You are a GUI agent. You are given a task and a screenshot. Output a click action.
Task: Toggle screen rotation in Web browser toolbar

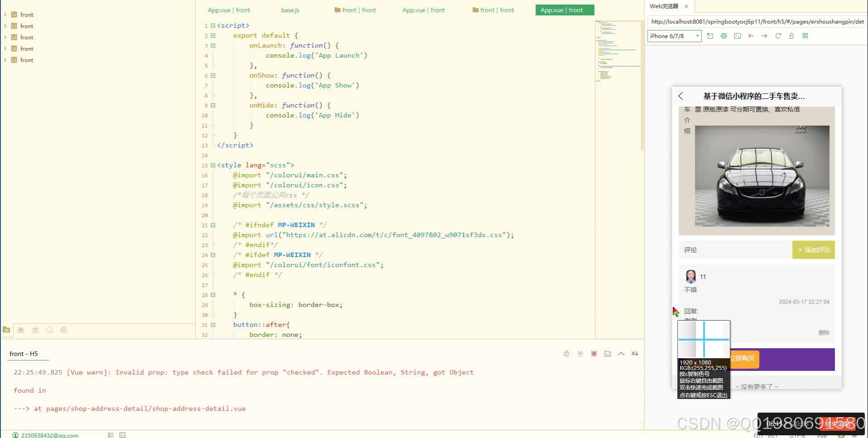click(710, 36)
